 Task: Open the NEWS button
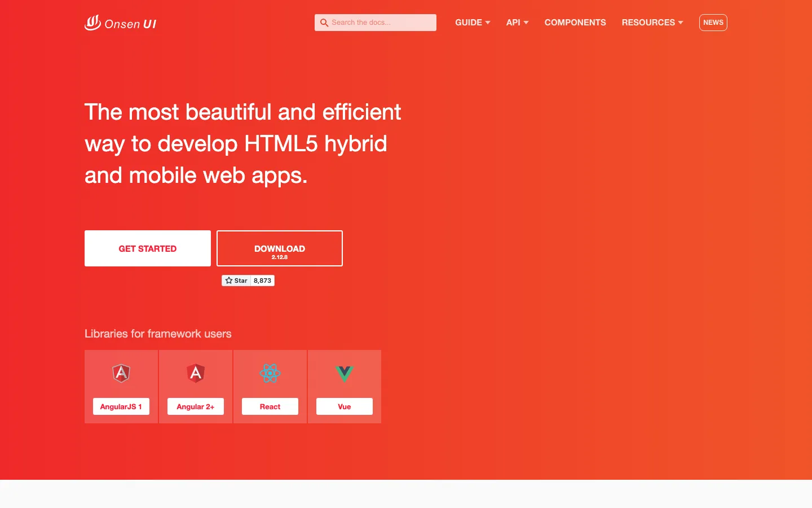click(x=713, y=23)
